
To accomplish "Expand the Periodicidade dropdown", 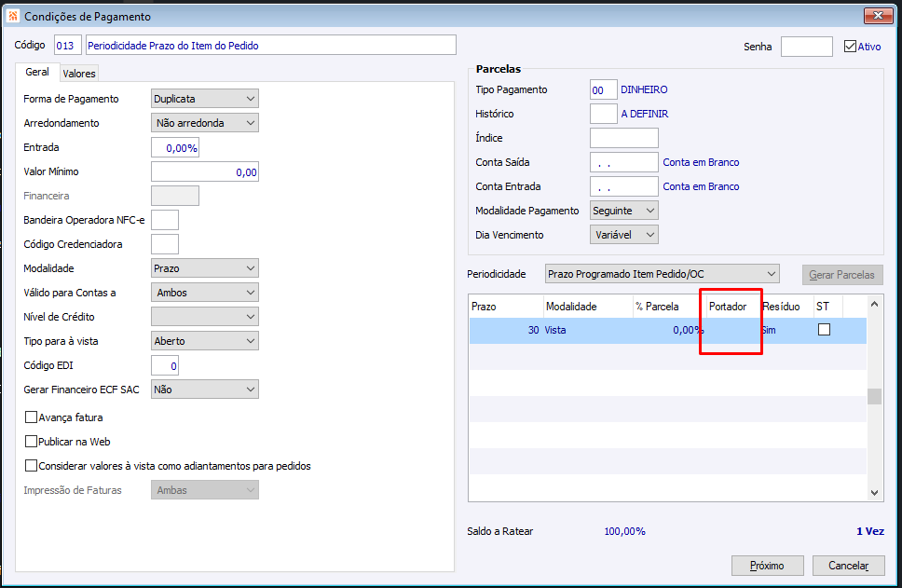I will [662, 274].
